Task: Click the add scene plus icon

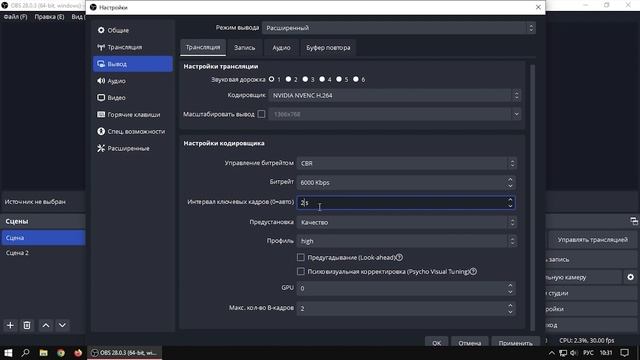Action: (10, 325)
